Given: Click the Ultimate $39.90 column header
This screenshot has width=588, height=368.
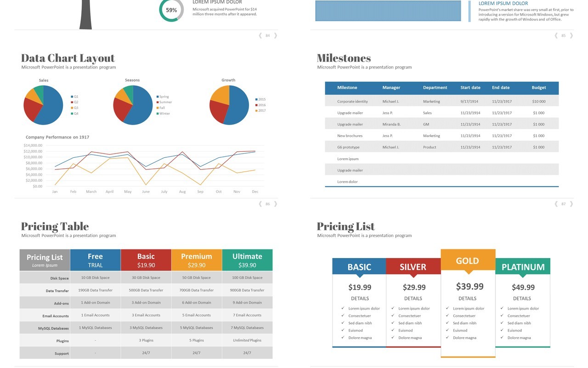Looking at the screenshot, I should [247, 260].
